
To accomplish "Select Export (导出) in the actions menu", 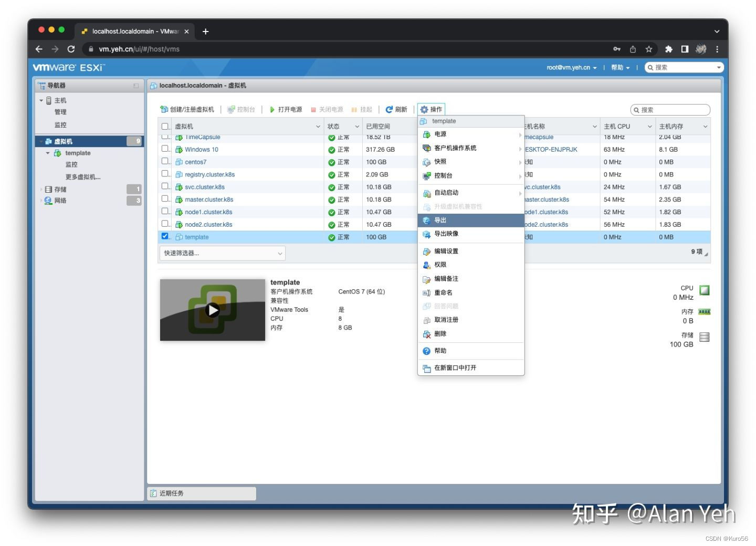I will click(x=471, y=220).
